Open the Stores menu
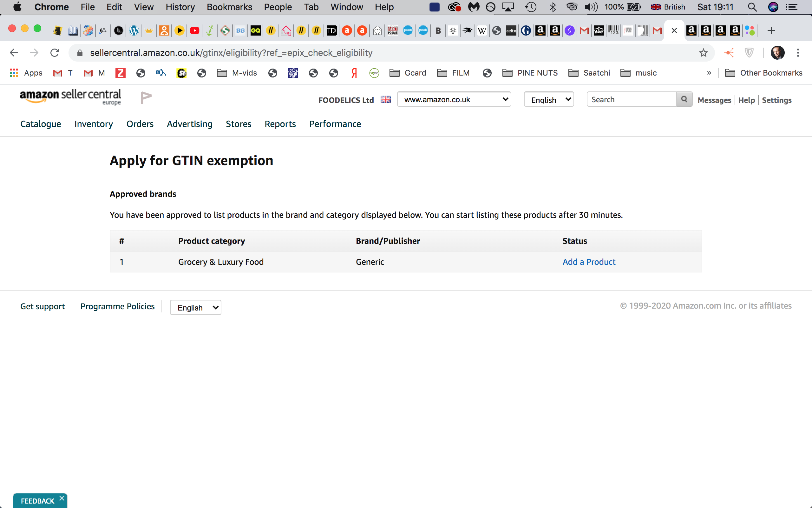The image size is (812, 508). click(239, 124)
